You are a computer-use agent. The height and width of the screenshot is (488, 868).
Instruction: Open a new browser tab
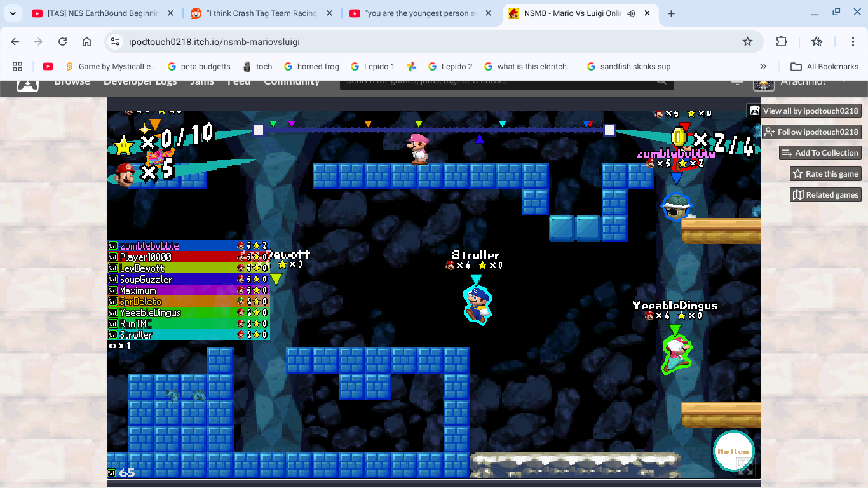point(671,13)
